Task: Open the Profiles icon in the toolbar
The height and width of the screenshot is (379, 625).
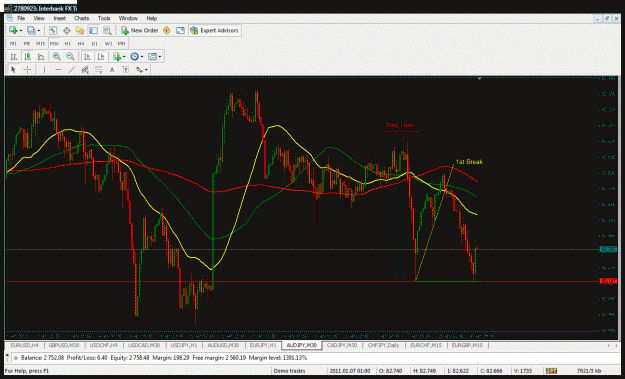Action: coord(31,30)
